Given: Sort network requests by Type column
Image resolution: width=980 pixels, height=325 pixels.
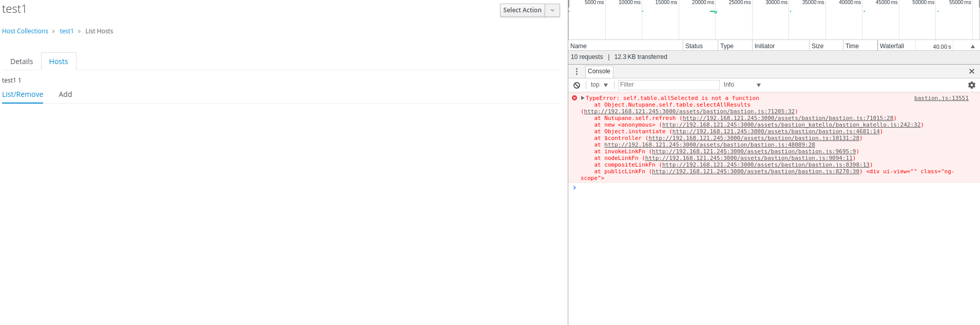Looking at the screenshot, I should [735, 46].
